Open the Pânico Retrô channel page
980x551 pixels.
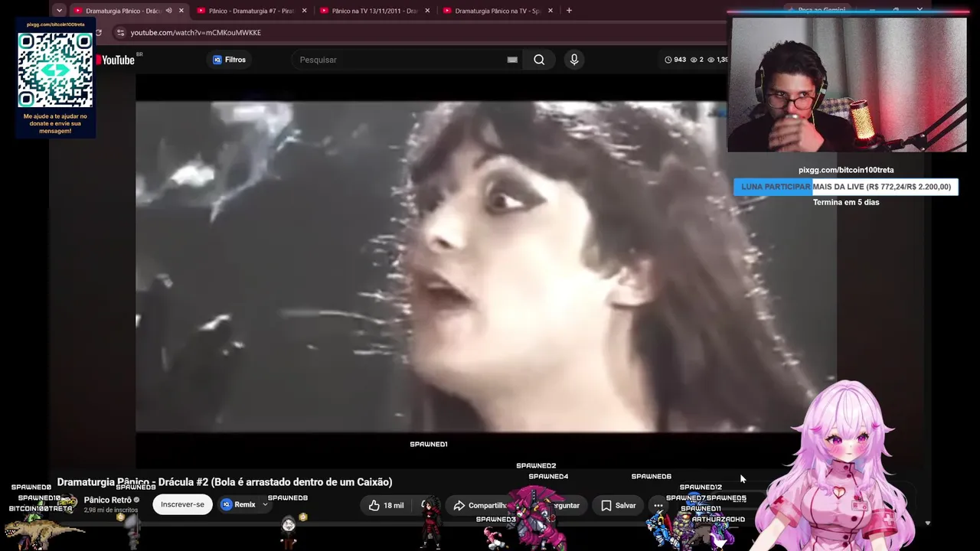107,500
